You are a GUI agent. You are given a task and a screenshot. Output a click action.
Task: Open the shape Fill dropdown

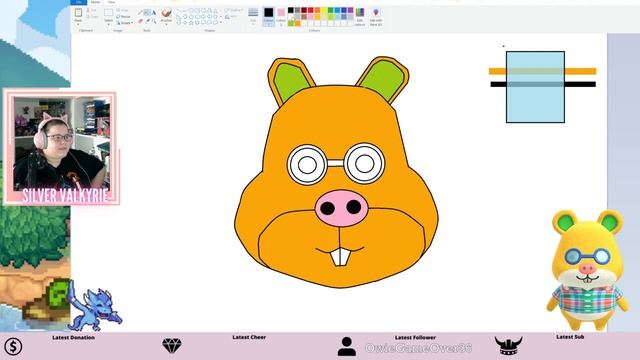pyautogui.click(x=230, y=17)
